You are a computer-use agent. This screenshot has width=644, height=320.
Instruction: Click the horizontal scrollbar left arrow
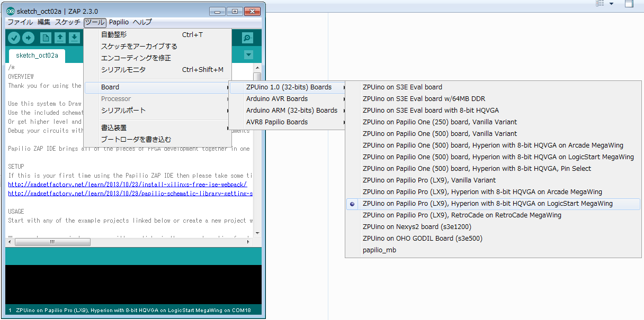(x=10, y=242)
